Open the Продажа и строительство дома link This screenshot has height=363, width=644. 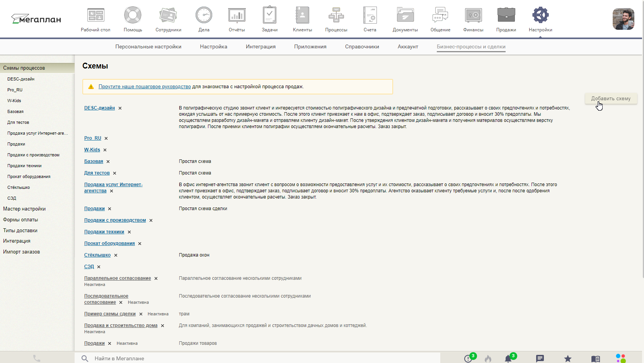point(121,325)
